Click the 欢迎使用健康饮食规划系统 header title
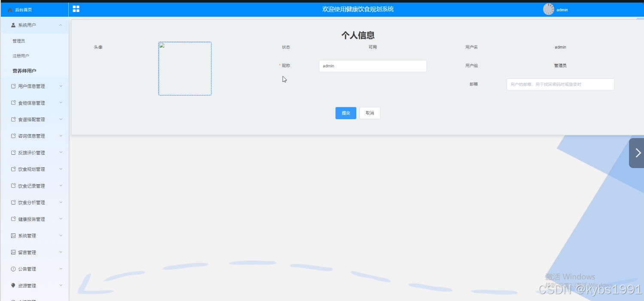This screenshot has height=301, width=644. (358, 9)
